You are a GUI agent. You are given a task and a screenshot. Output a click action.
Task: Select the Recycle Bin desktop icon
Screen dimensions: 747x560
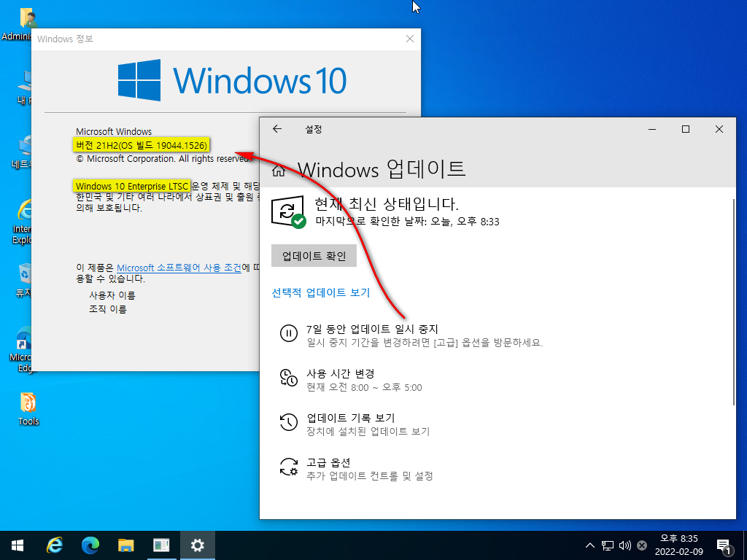coord(23,280)
